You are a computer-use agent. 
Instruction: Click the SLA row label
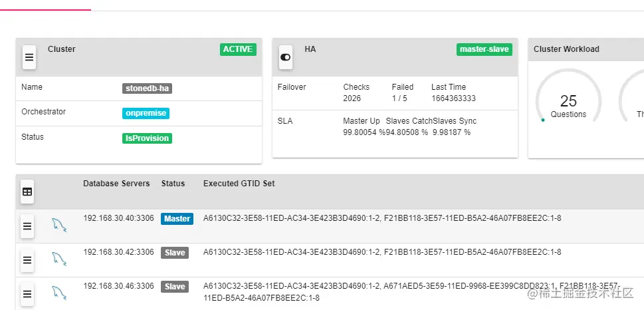[285, 121]
